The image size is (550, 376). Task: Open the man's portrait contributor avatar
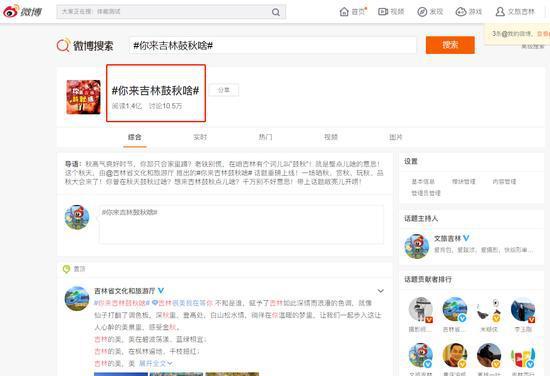point(455,355)
